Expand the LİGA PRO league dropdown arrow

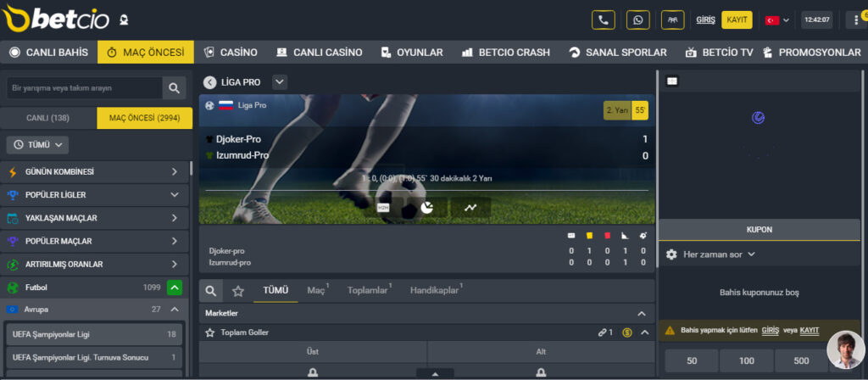[280, 82]
